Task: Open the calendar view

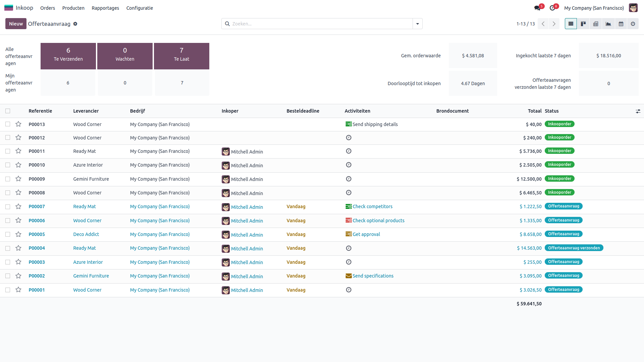Action: pyautogui.click(x=621, y=24)
